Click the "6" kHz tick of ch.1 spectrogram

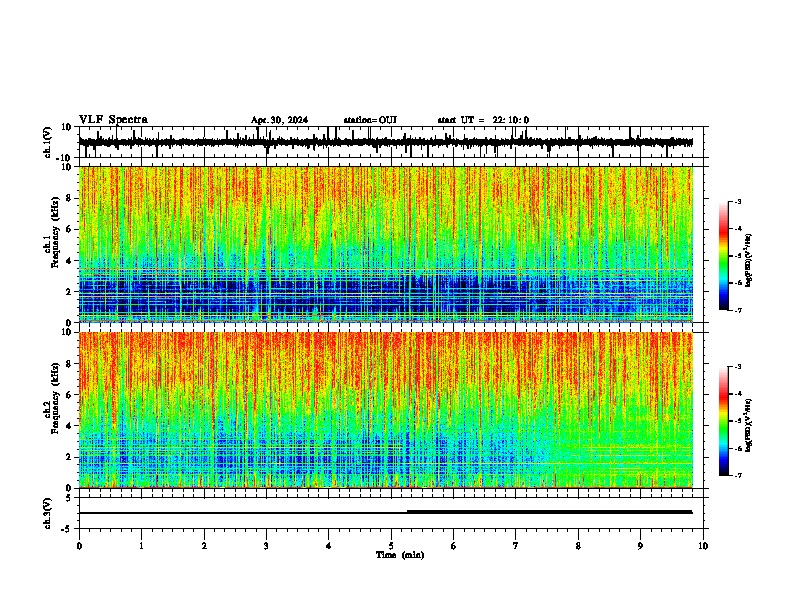pyautogui.click(x=70, y=229)
